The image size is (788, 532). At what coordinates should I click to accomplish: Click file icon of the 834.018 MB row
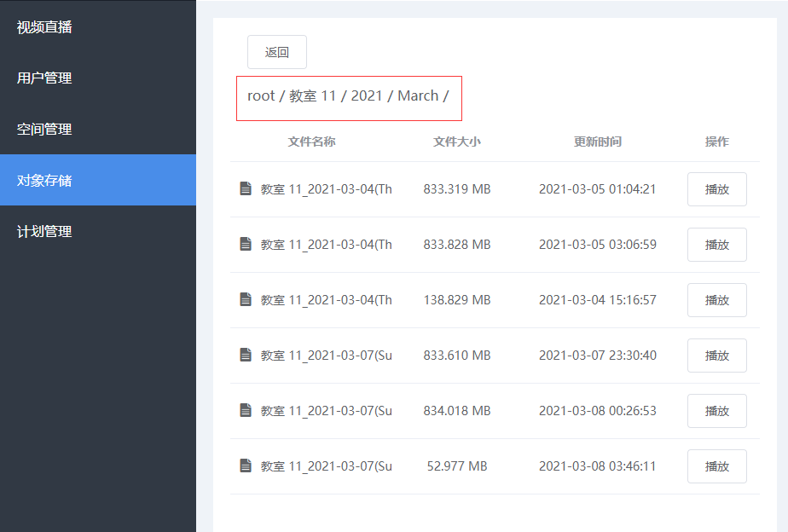point(246,410)
